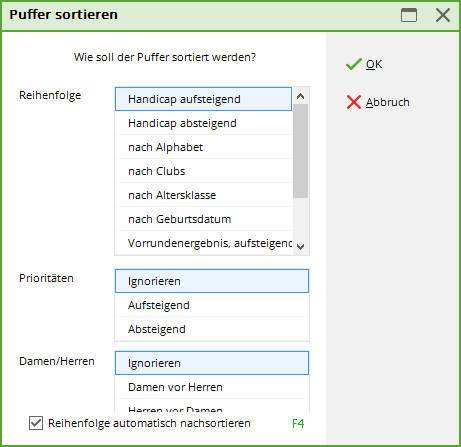This screenshot has width=461, height=447.
Task: Click the Reihenfolge list scrollbar thumb
Action: point(300,151)
